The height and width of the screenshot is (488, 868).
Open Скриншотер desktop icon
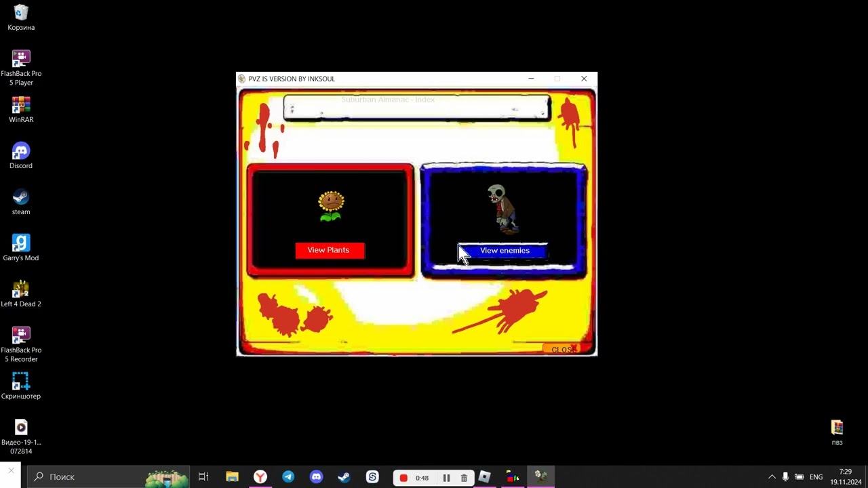[21, 386]
